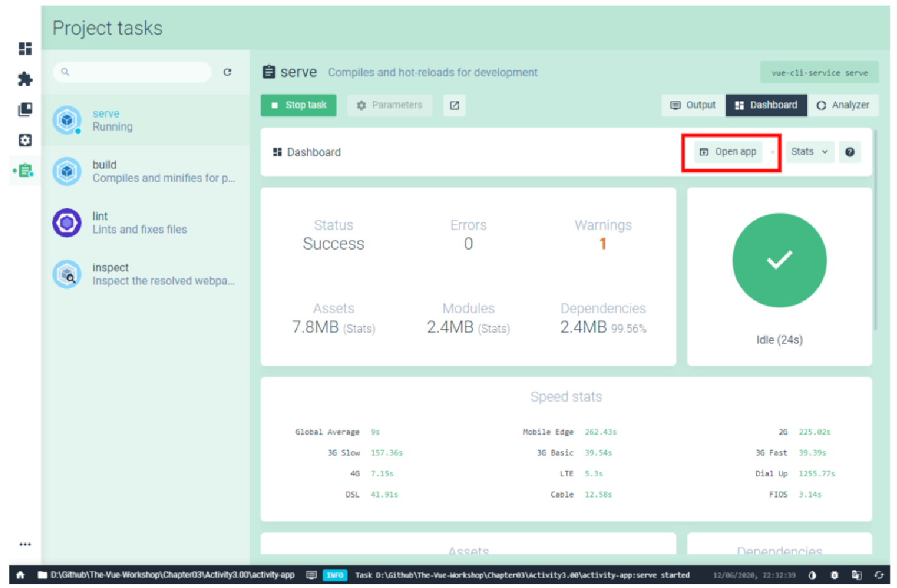This screenshot has height=588, width=897.
Task: Select the lint task in the list
Action: click(145, 223)
